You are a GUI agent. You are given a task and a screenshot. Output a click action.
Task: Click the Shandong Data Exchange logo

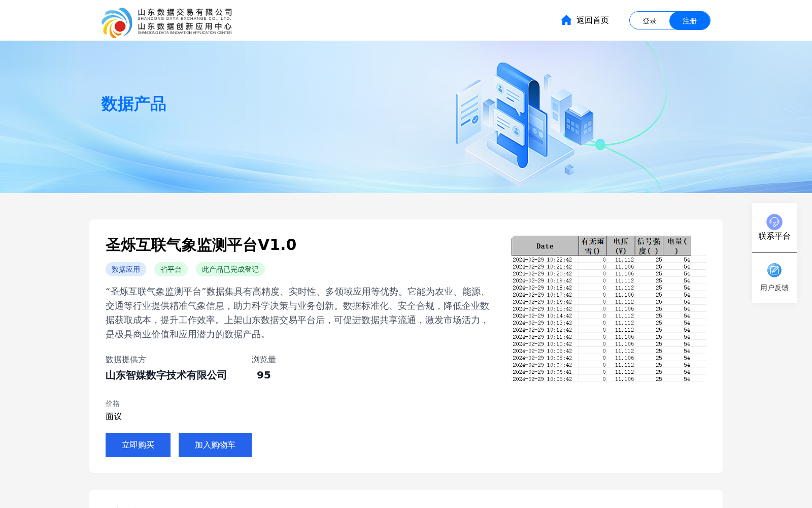(166, 22)
